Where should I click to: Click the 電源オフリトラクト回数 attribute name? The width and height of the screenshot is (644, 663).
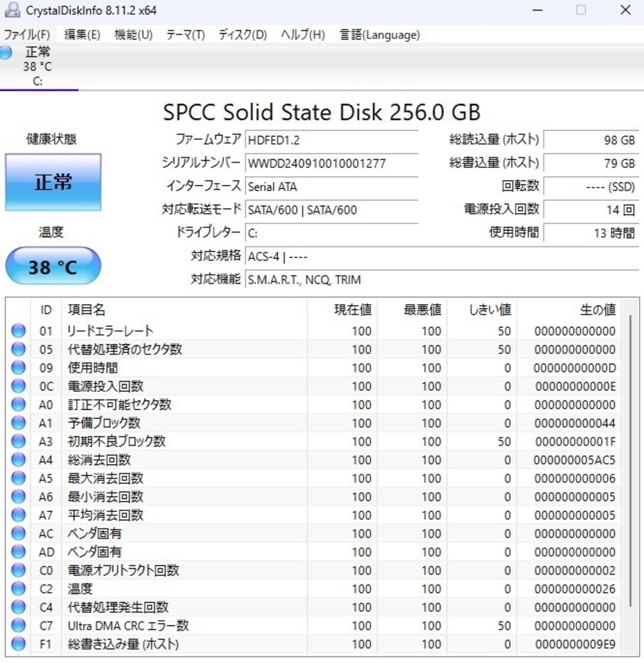click(123, 570)
